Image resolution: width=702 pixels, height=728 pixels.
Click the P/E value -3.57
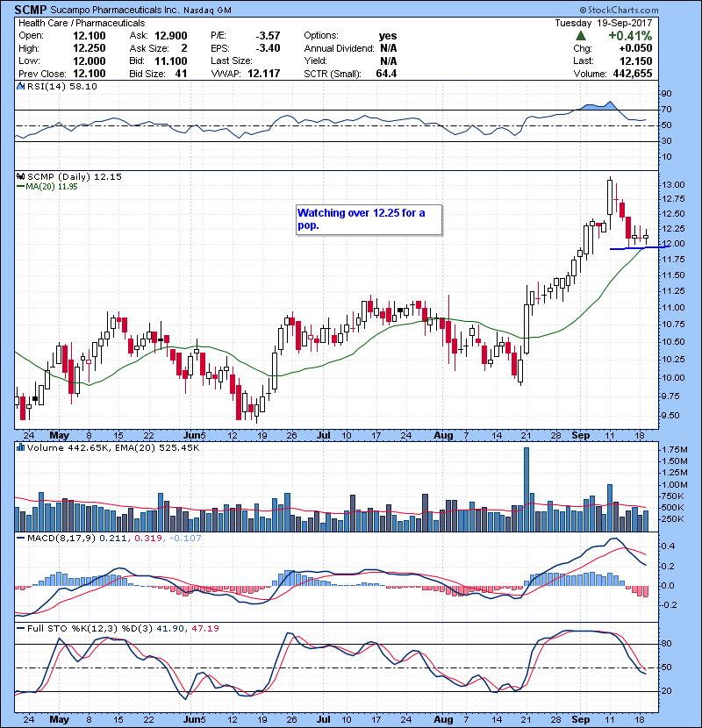pyautogui.click(x=268, y=36)
